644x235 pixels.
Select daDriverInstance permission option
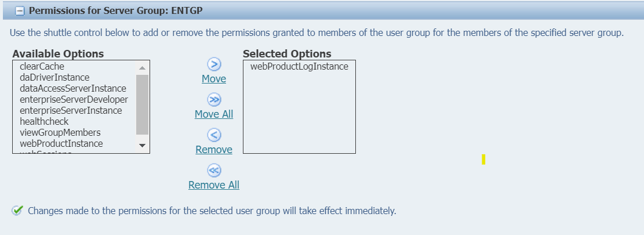pyautogui.click(x=54, y=78)
